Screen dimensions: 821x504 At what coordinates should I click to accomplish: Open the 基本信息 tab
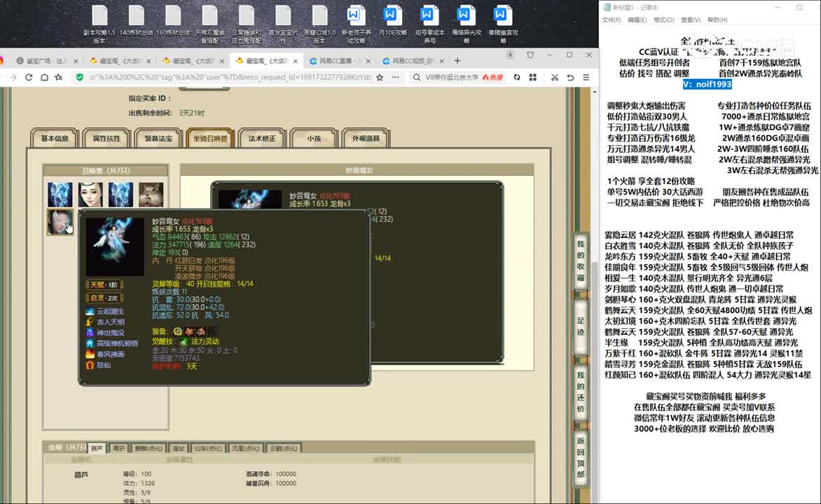click(55, 138)
